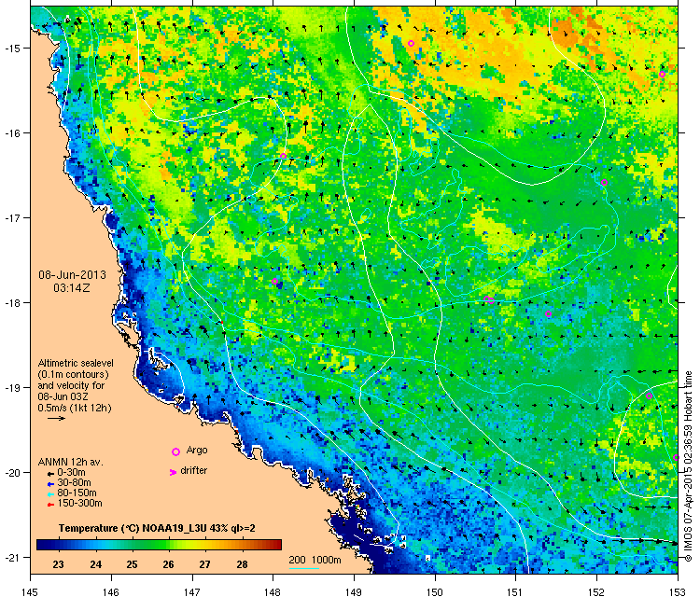Click the '200 1000m' isobath label
Viewport: 700px width, 597px height.
(315, 560)
